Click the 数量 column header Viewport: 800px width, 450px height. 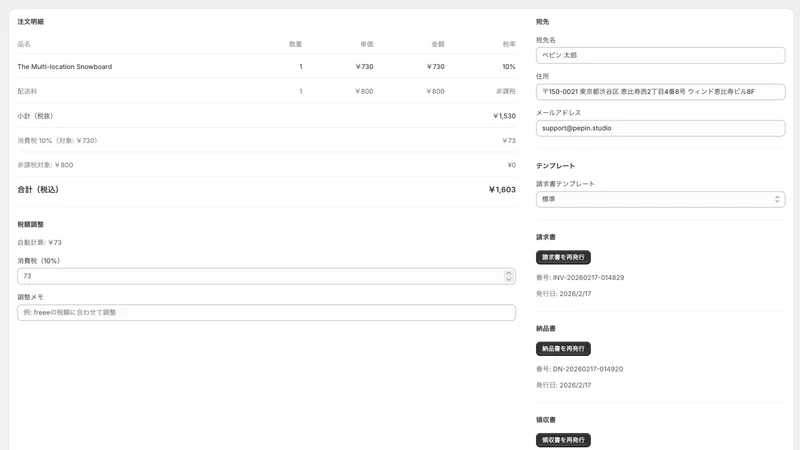(295, 44)
